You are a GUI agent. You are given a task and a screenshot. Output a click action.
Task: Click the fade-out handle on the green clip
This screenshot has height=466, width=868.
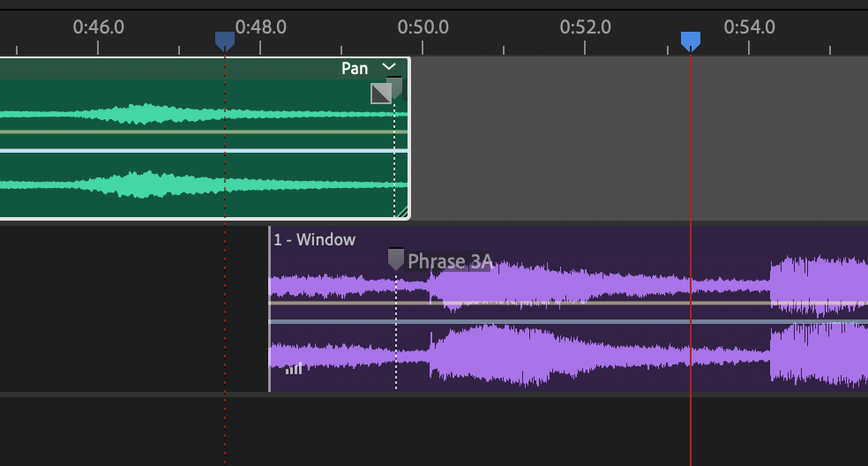click(381, 94)
